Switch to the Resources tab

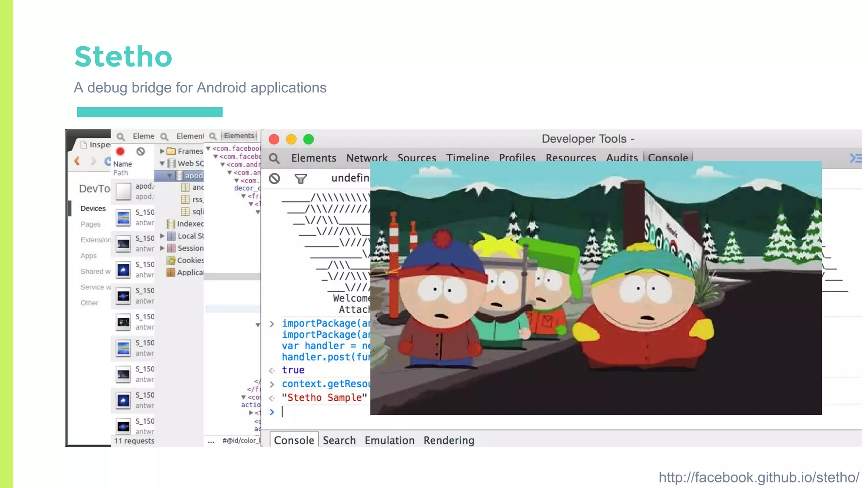click(571, 158)
